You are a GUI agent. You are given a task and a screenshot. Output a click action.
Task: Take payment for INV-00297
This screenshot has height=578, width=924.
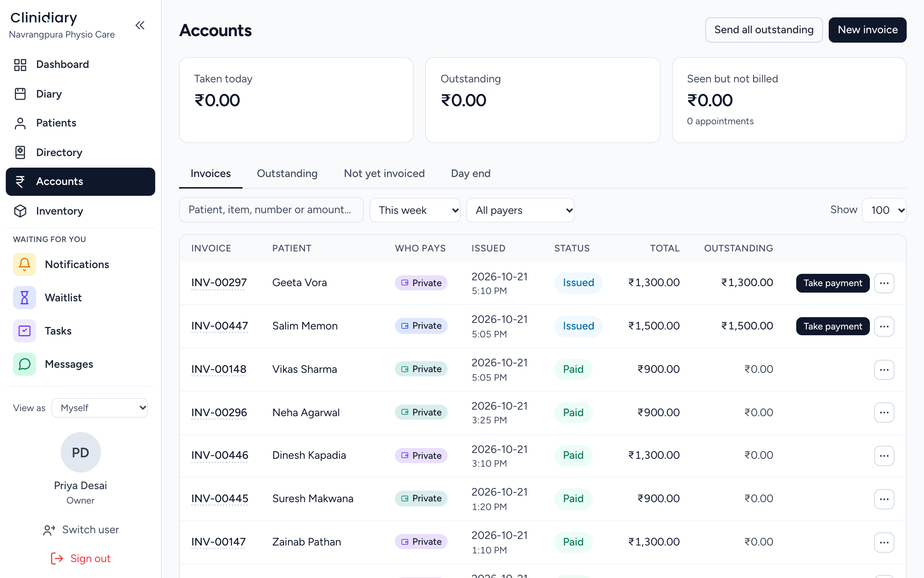(x=833, y=283)
